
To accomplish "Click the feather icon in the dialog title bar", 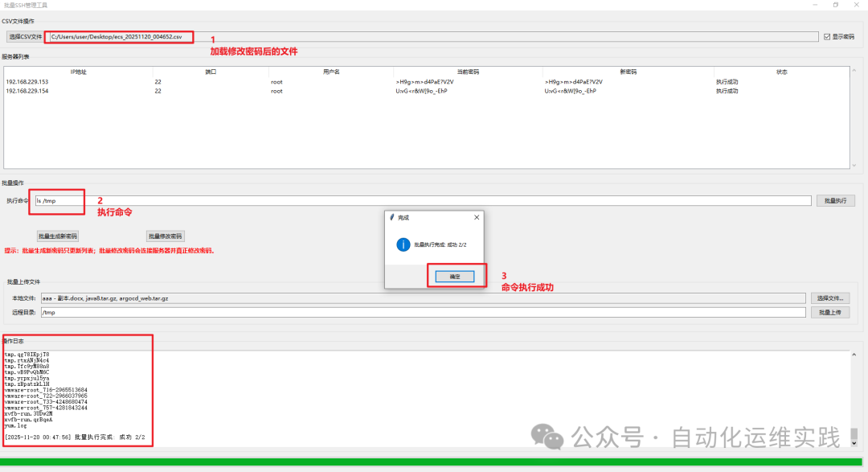I will tap(391, 217).
